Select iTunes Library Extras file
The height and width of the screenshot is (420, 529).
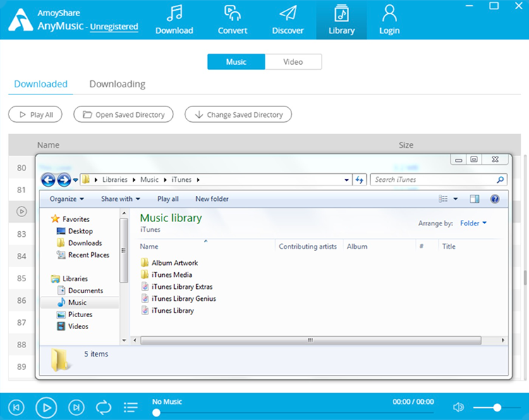point(177,287)
